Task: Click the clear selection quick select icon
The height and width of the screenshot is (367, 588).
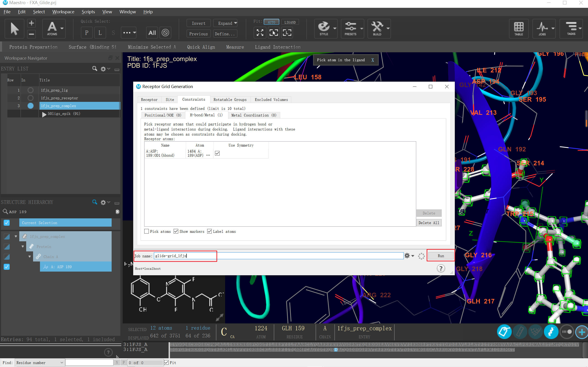Action: coord(165,33)
